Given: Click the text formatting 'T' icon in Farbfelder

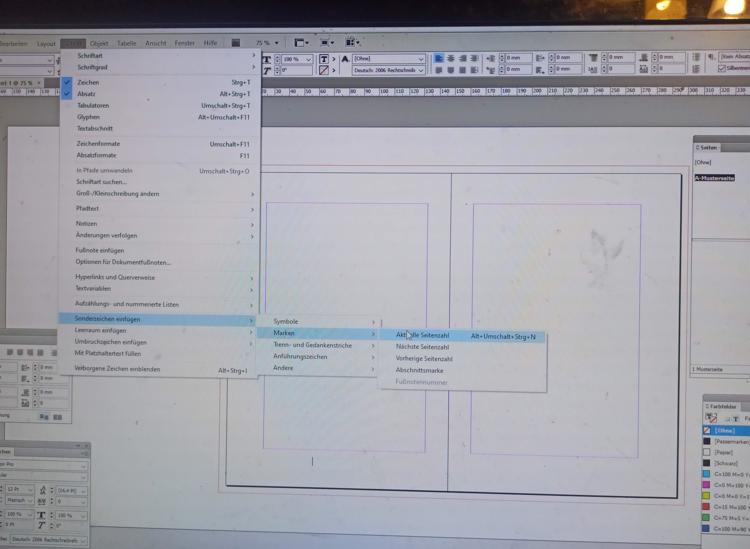Looking at the screenshot, I should (x=736, y=418).
